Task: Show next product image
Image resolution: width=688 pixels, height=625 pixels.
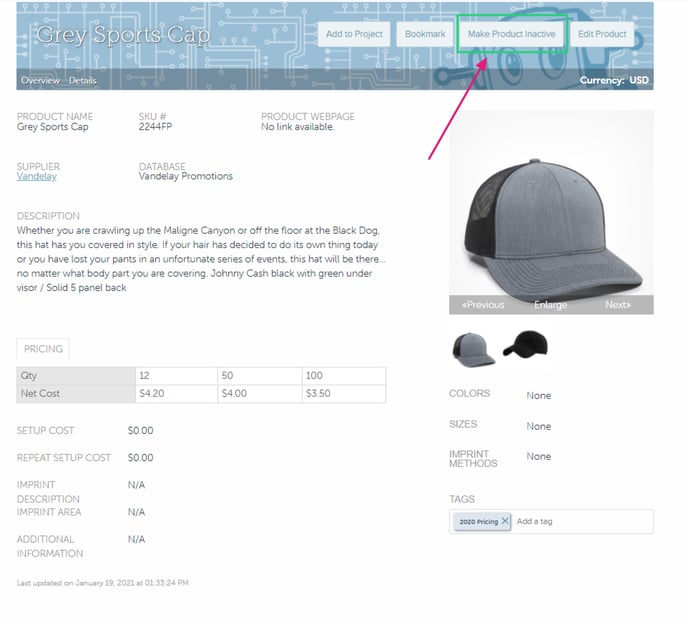Action: click(618, 305)
